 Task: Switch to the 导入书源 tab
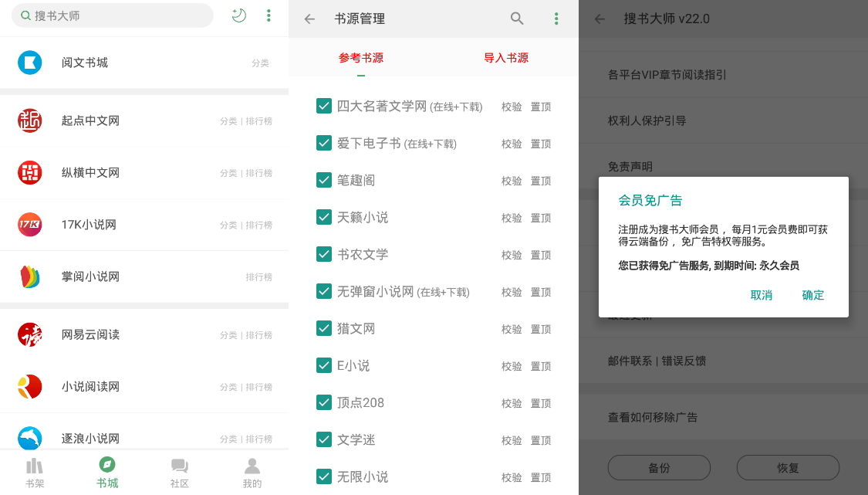pos(505,58)
